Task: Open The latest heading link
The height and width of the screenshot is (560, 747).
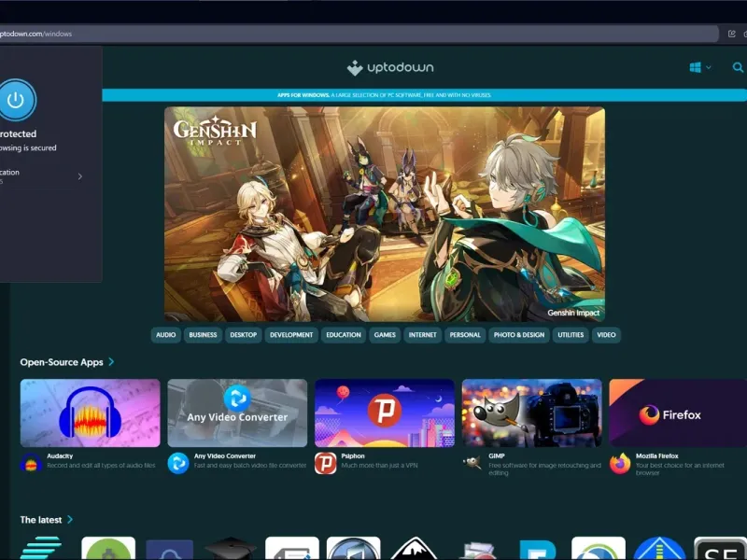Action: tap(41, 520)
